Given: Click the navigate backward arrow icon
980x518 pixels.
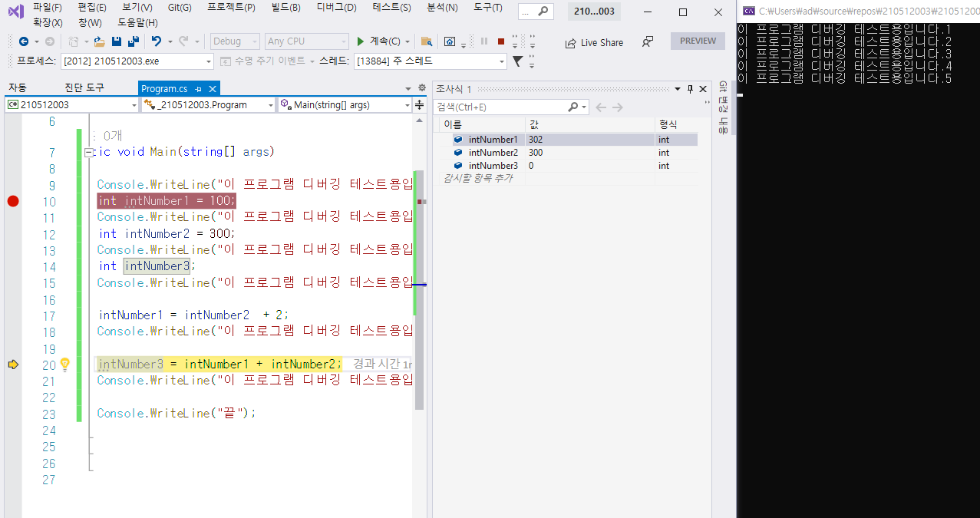Looking at the screenshot, I should coord(23,41).
